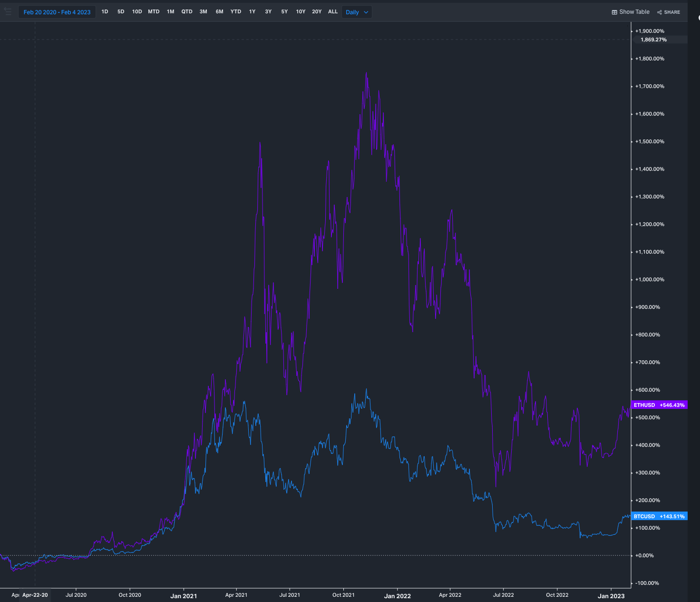The image size is (700, 602).
Task: Pick the 10Y time range
Action: click(301, 12)
